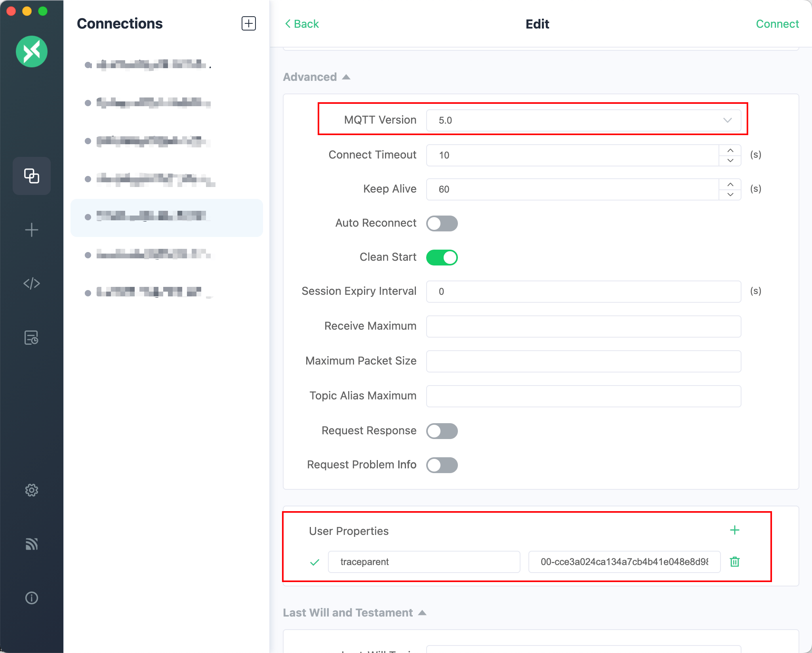Open the MQTT Version dropdown
This screenshot has width=812, height=653.
[583, 120]
